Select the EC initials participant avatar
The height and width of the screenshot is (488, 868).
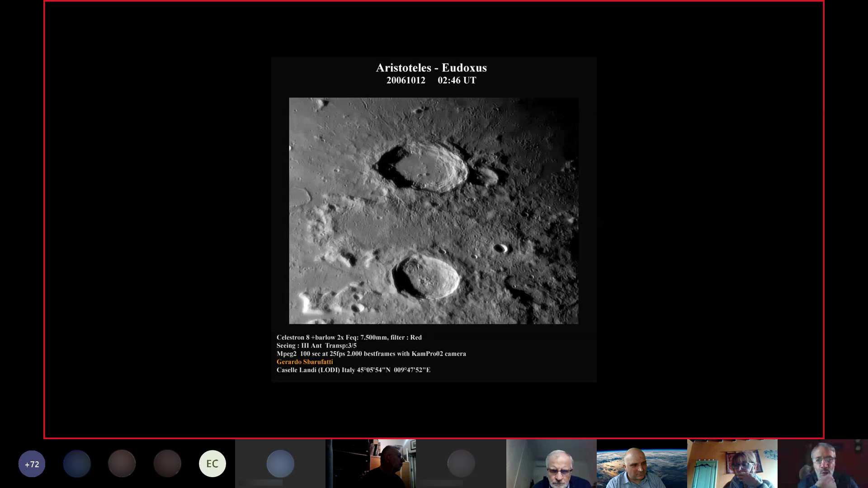tap(212, 464)
